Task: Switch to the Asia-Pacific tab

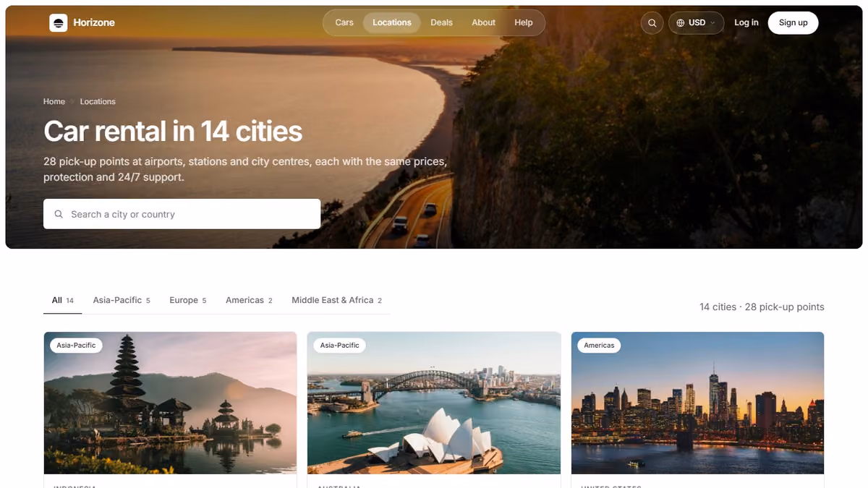Action: pyautogui.click(x=122, y=300)
